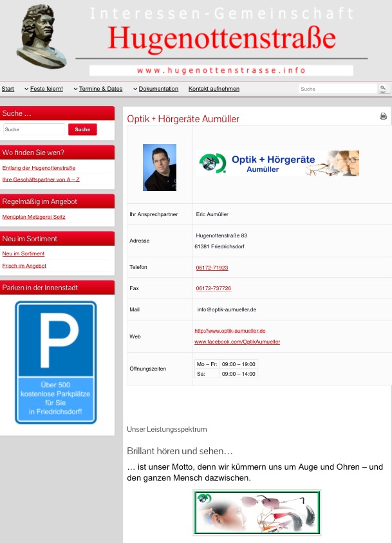The height and width of the screenshot is (543, 392).
Task: Expand the Dokumentation menu arrow
Action: pos(135,89)
